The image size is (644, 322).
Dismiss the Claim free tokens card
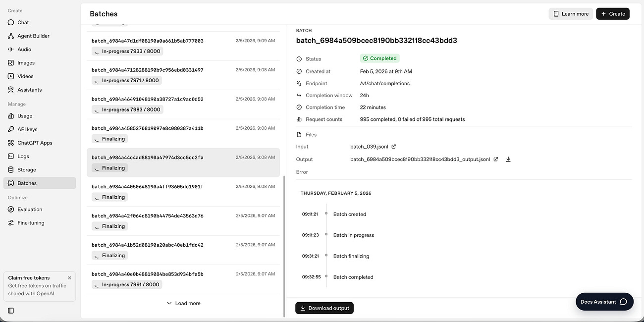point(69,278)
